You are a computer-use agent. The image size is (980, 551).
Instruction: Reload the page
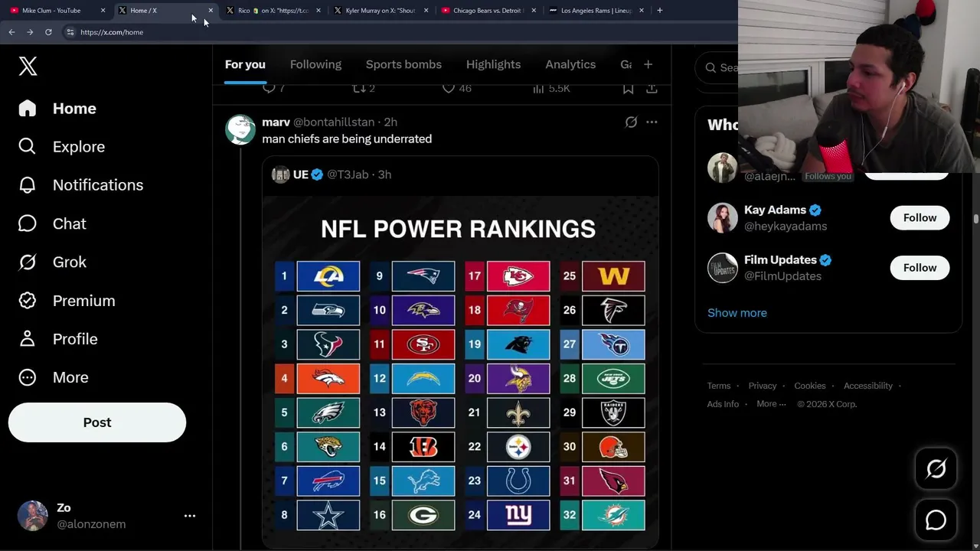click(48, 32)
